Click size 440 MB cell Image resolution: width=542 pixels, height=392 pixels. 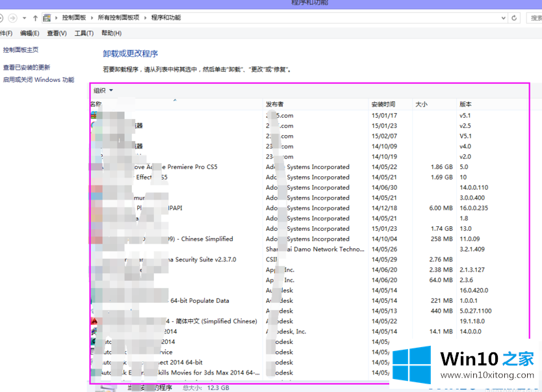click(441, 311)
